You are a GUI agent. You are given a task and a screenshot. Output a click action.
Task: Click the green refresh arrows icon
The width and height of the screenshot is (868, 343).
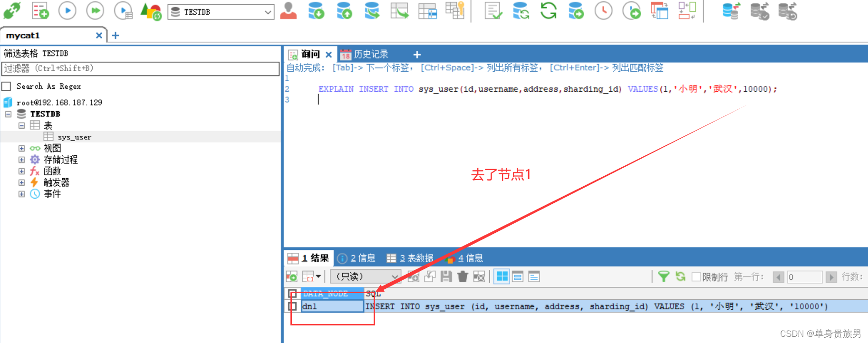coord(549,10)
